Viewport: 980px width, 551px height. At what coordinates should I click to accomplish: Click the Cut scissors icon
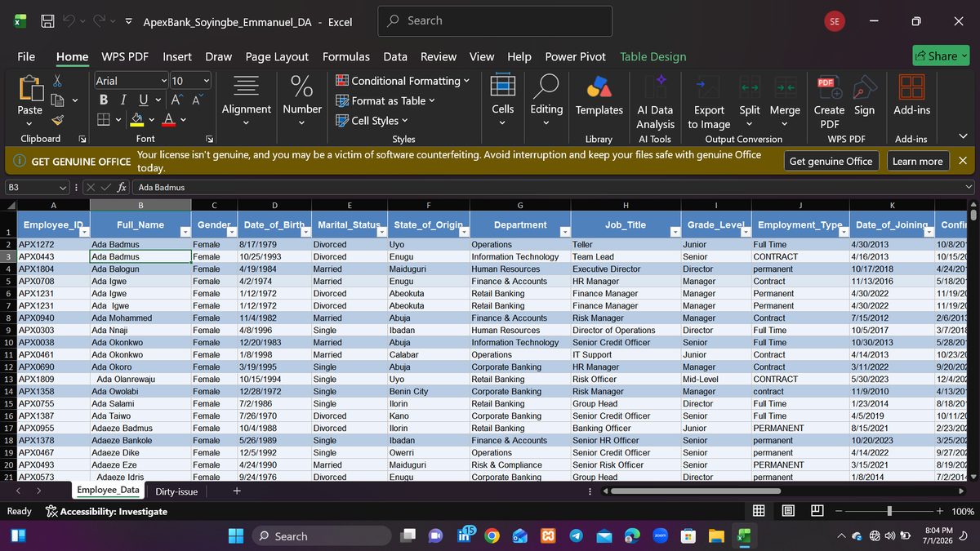pyautogui.click(x=57, y=82)
